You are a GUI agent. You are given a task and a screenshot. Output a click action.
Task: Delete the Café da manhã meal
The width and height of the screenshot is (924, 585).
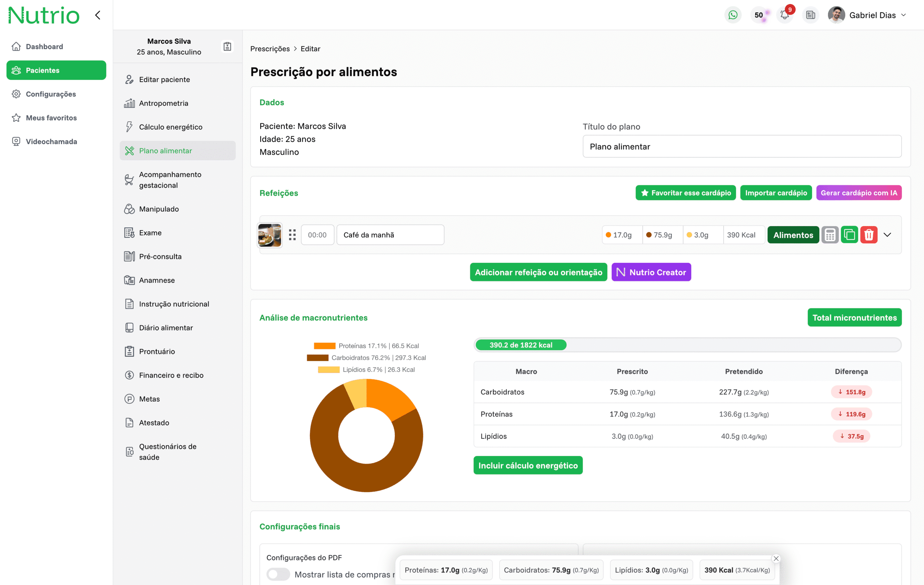coord(869,235)
